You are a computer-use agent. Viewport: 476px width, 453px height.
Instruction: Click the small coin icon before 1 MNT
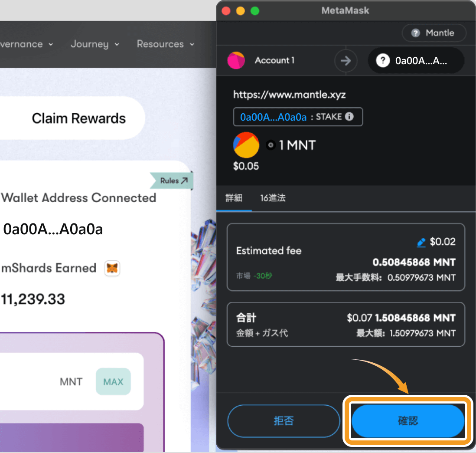[x=271, y=145]
